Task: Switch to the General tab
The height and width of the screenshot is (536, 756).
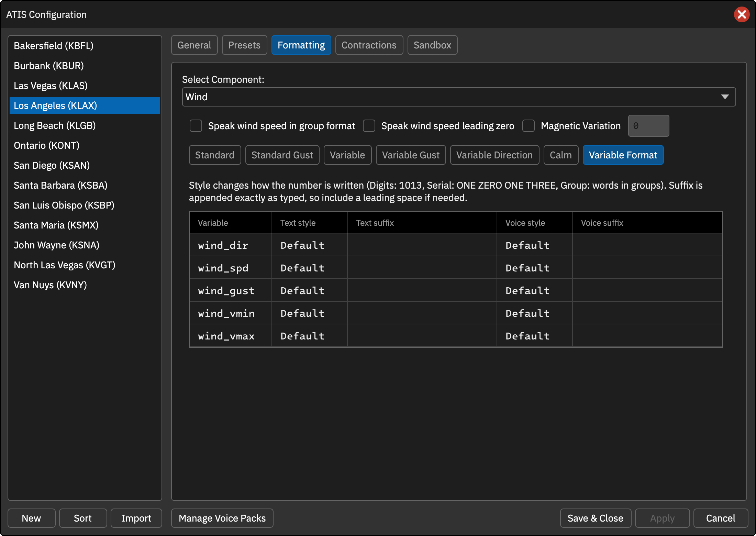Action: (194, 45)
